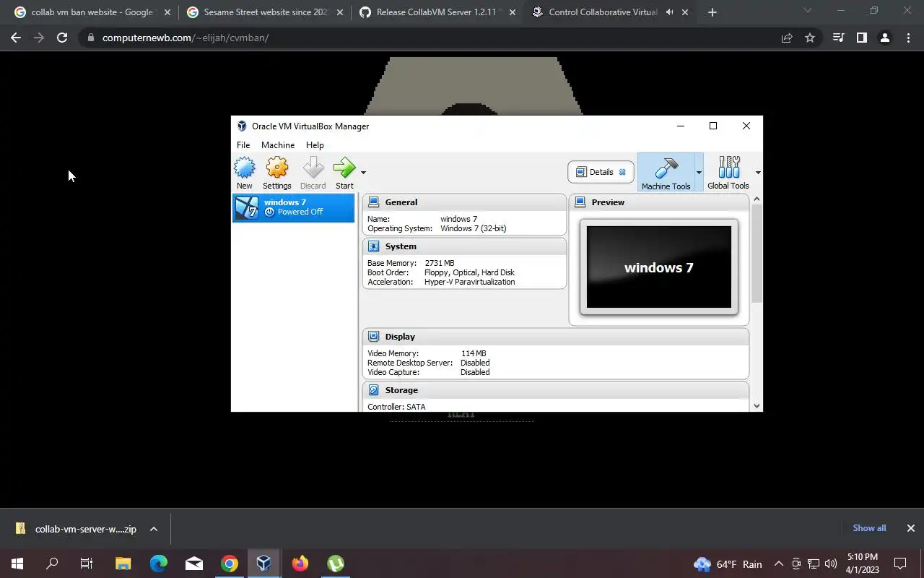Image resolution: width=924 pixels, height=578 pixels.
Task: Open File Explorer from taskbar
Action: click(123, 564)
